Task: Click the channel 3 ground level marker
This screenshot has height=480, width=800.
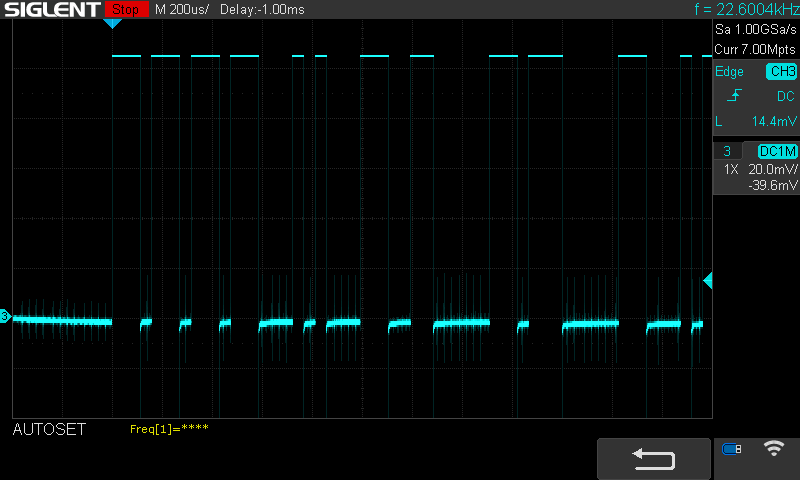Action: [5, 316]
